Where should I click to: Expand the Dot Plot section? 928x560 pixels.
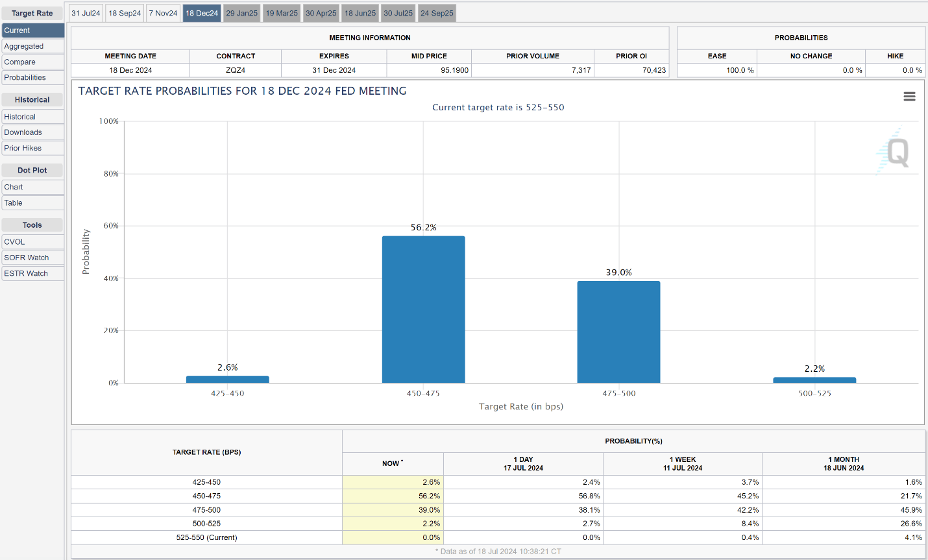[32, 169]
